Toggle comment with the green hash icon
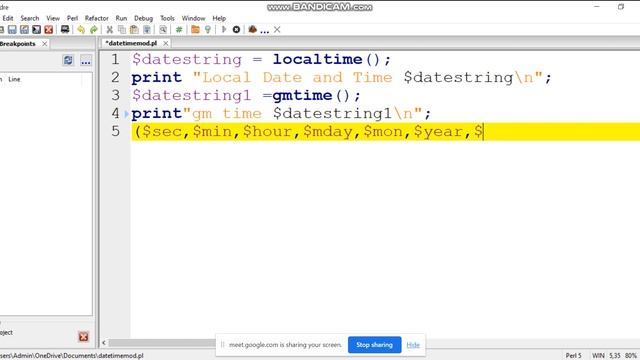 click(179, 29)
